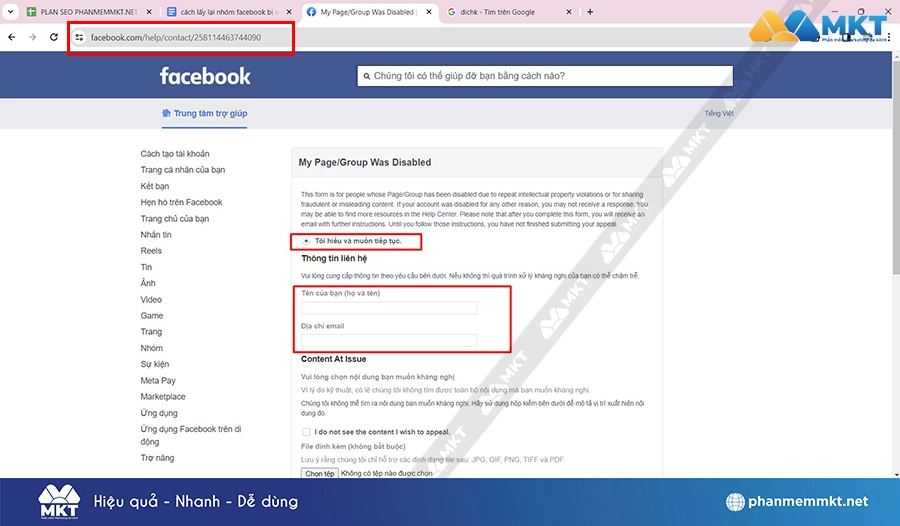The image size is (900, 526).
Task: Open 'Nhắn tin' help topic
Action: pyautogui.click(x=156, y=235)
